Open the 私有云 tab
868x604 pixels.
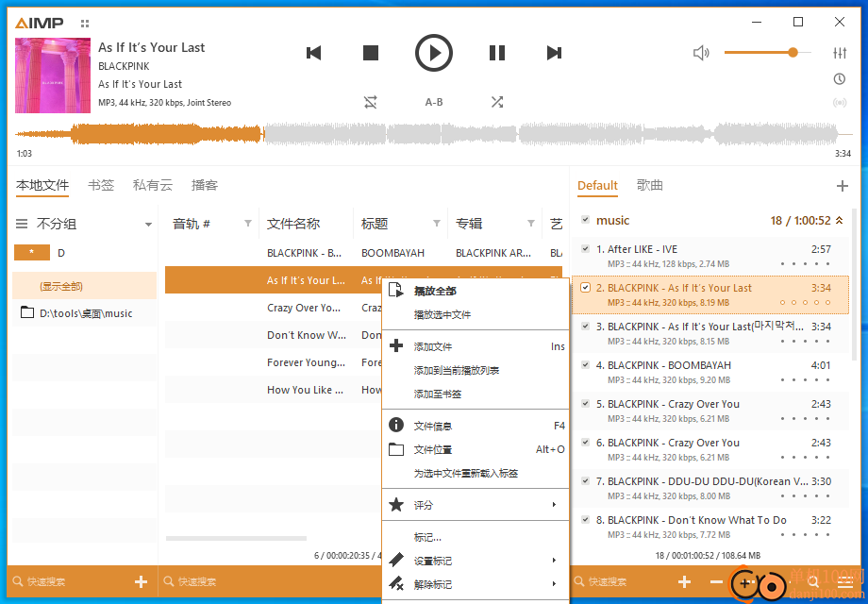[x=153, y=186]
